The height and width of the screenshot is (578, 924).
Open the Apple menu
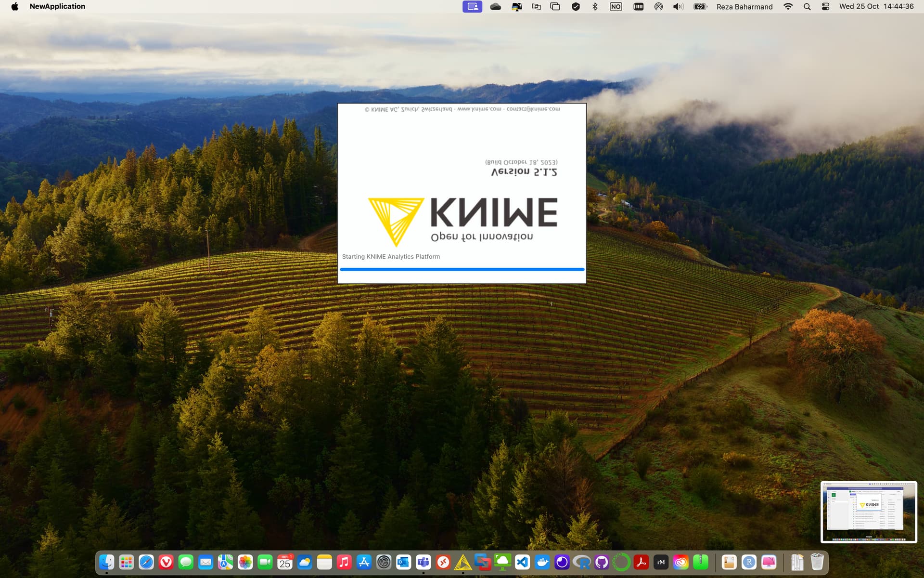(15, 6)
